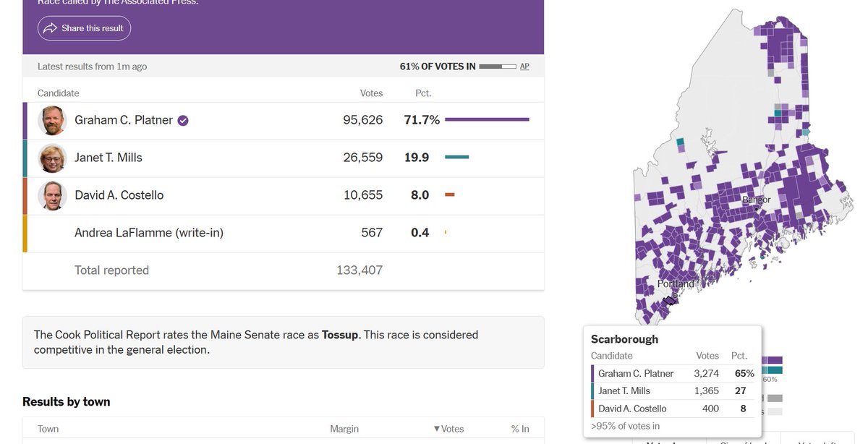Open the AP source link

click(524, 67)
